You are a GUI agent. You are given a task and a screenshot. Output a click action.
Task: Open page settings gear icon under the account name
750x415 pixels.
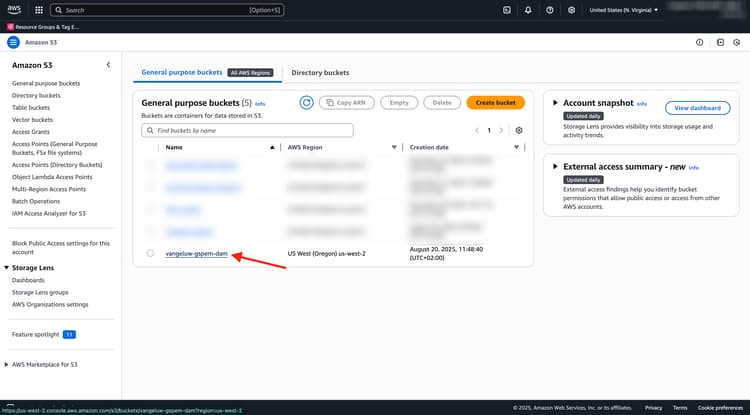[737, 43]
